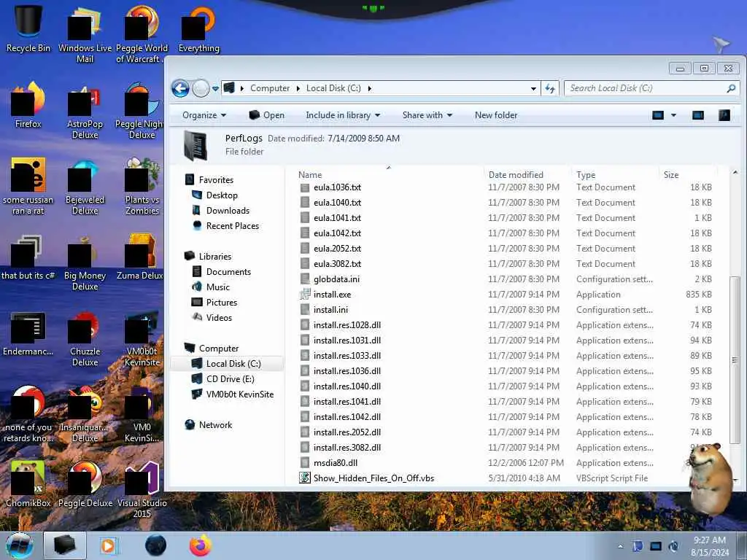The height and width of the screenshot is (560, 747).
Task: Open the recent locations dropdown arrow
Action: point(215,88)
